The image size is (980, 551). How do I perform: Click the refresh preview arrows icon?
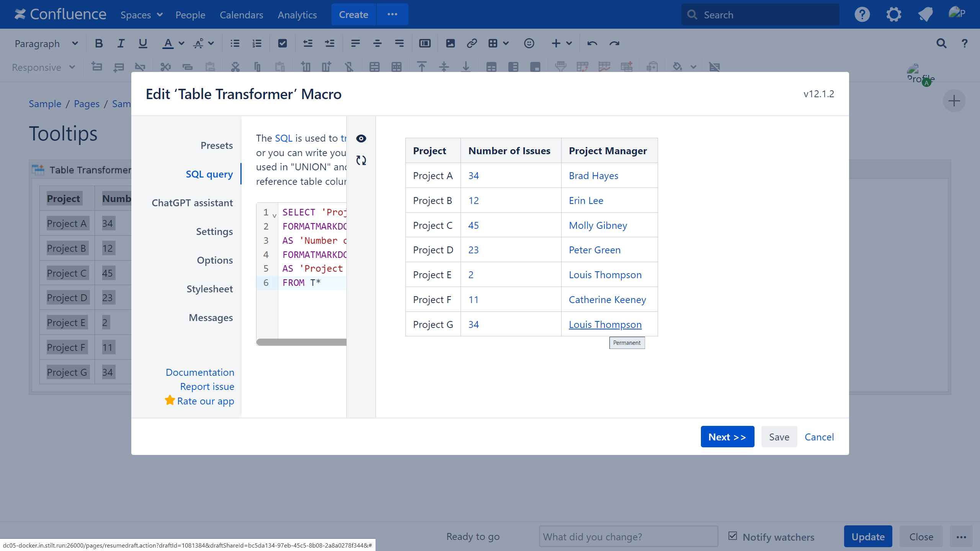[361, 160]
